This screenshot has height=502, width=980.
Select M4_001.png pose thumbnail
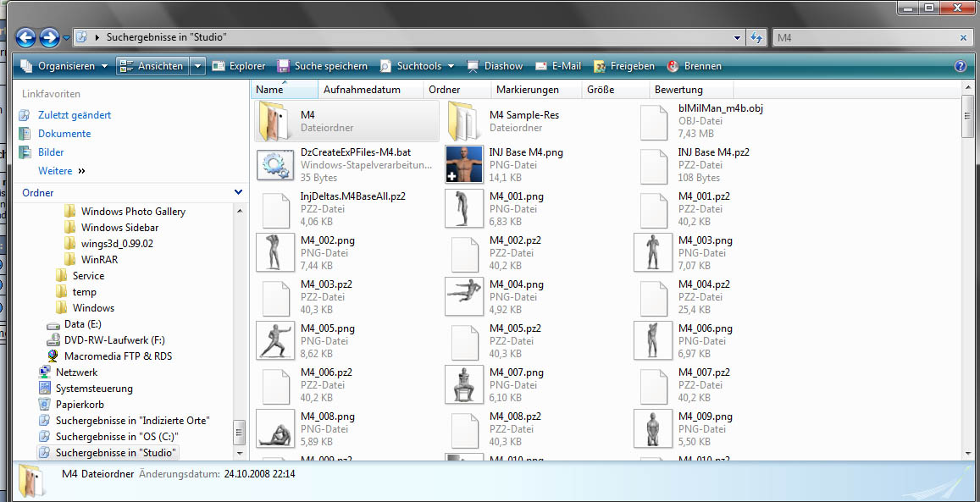click(464, 208)
